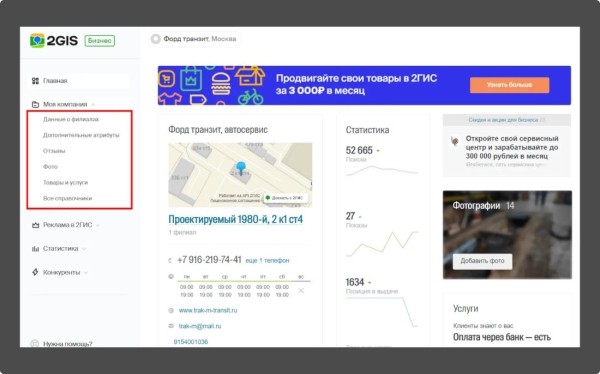Screen dimensions: 600x374
Task: Open Данные о филиалах
Action: click(x=71, y=119)
